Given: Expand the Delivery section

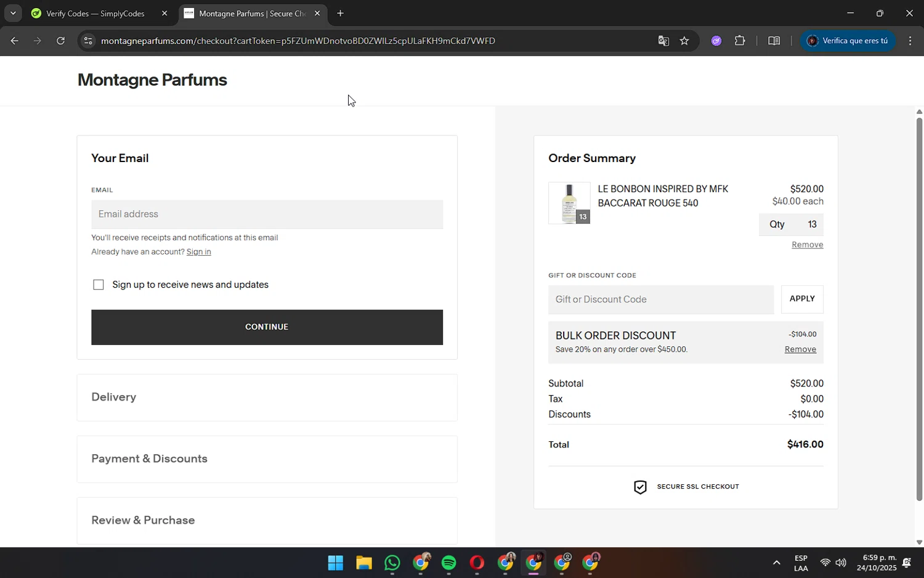Looking at the screenshot, I should pos(267,397).
